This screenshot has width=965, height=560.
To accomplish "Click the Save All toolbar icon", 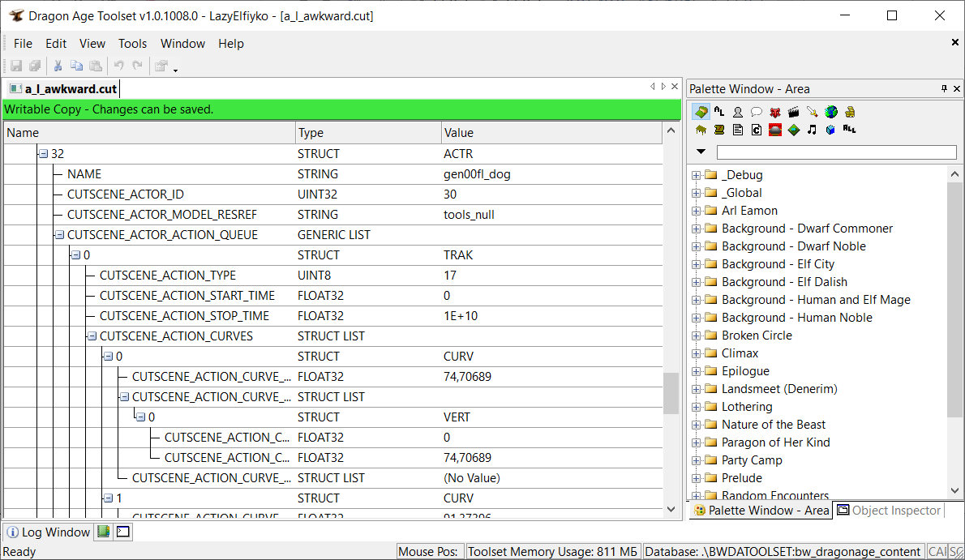I will [35, 66].
